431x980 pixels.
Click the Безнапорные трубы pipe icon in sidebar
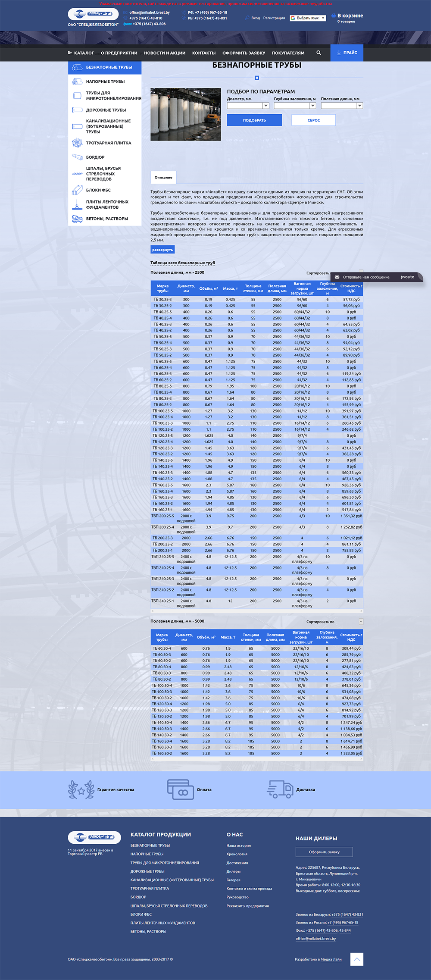coord(77,67)
